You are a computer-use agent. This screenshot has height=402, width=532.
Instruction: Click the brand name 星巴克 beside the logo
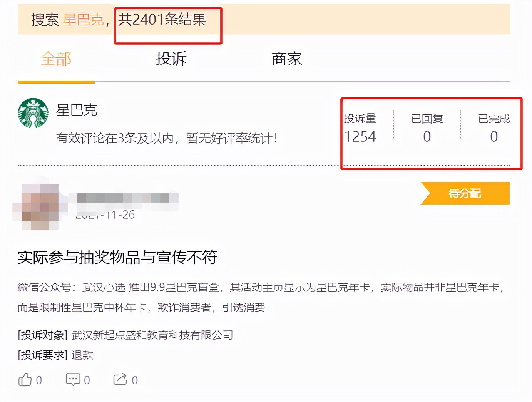click(x=76, y=111)
